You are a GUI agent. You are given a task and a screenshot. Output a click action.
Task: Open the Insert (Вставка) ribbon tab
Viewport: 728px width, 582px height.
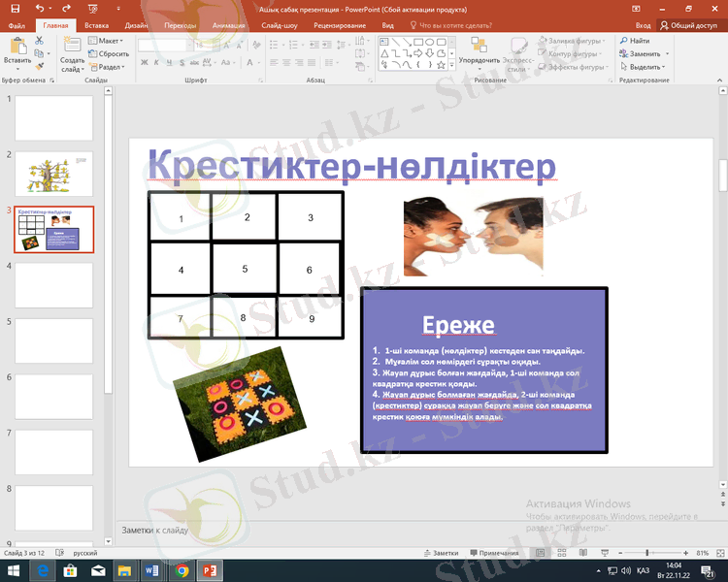pos(96,25)
